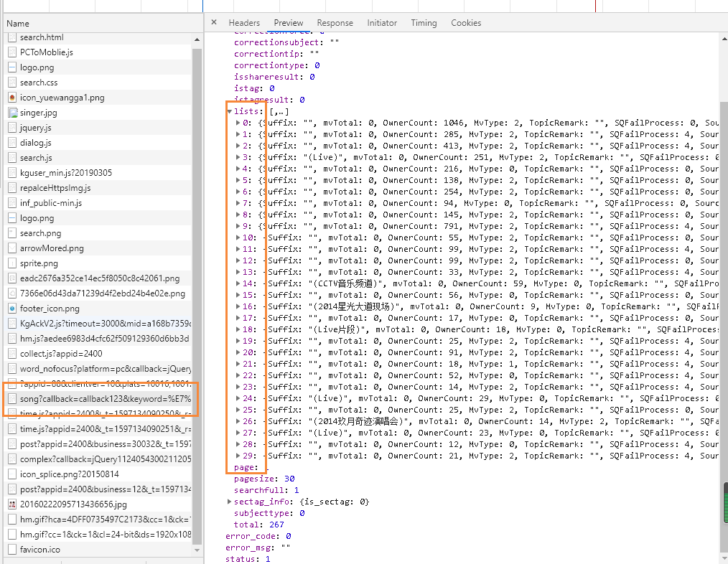Screen dimensions: 728x564
Task: Select the PCToMoblie.js file icon
Action: 12,52
